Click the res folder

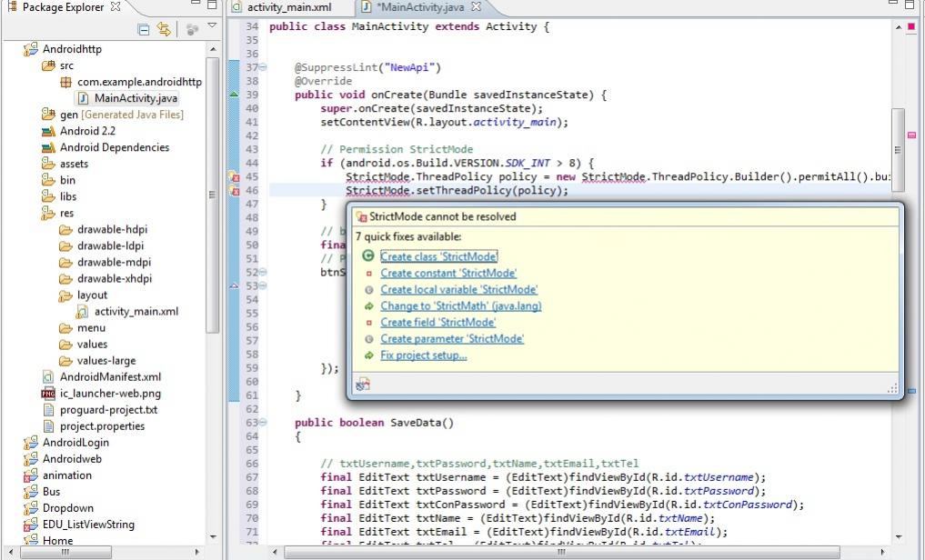(66, 213)
